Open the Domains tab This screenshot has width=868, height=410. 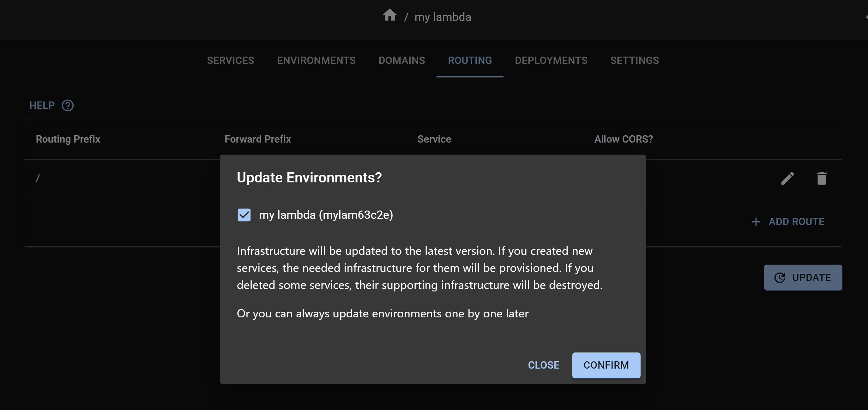402,60
